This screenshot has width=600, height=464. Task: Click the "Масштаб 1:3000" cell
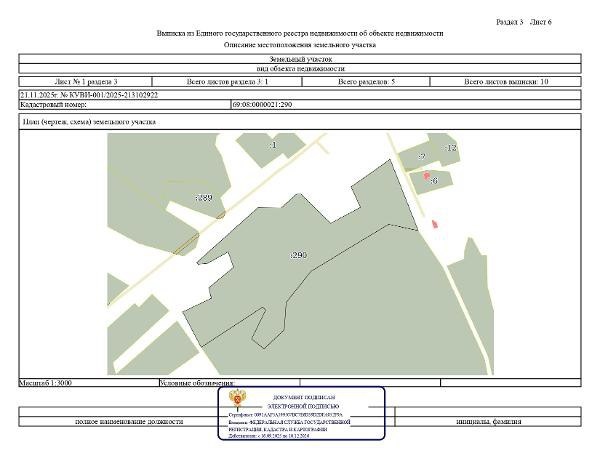tap(89, 383)
